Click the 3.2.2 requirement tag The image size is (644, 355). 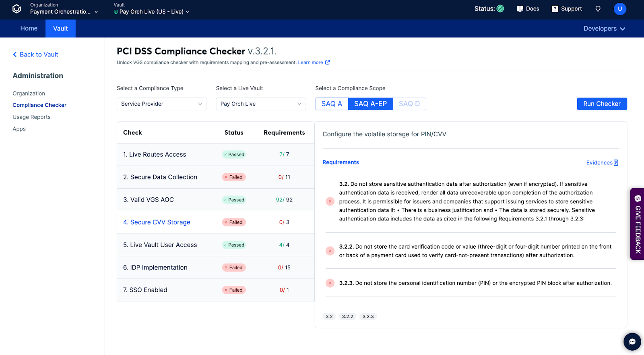coord(347,317)
